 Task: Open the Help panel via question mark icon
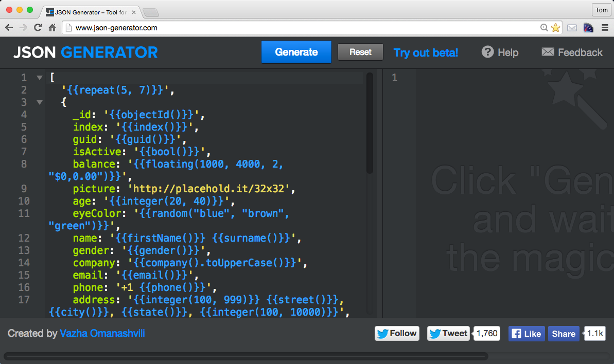coord(487,52)
